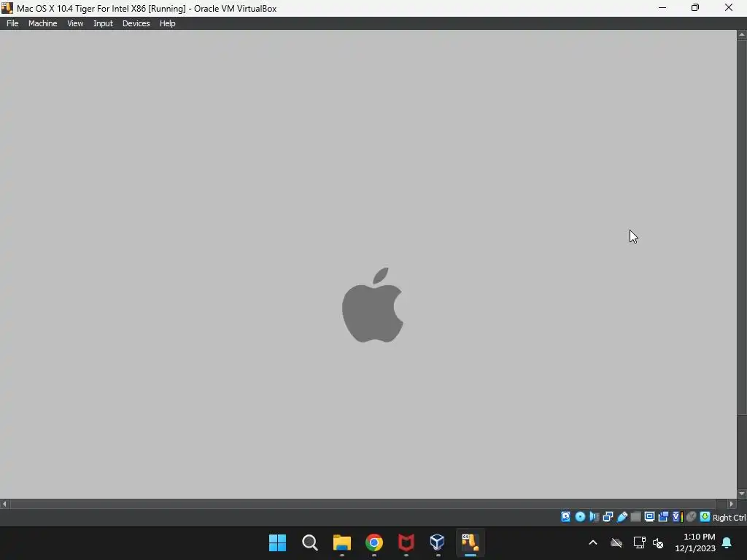Click the horizontal scrollbar right arrow
The image size is (747, 560).
click(x=731, y=504)
